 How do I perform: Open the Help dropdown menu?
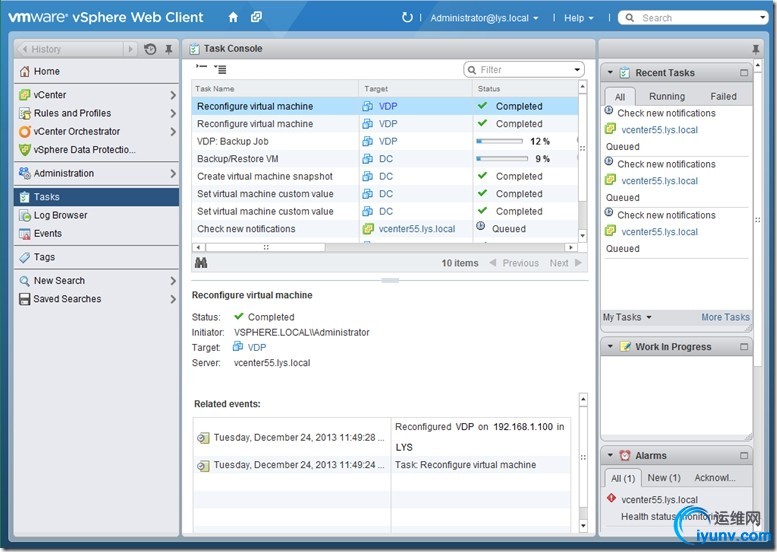pyautogui.click(x=578, y=18)
